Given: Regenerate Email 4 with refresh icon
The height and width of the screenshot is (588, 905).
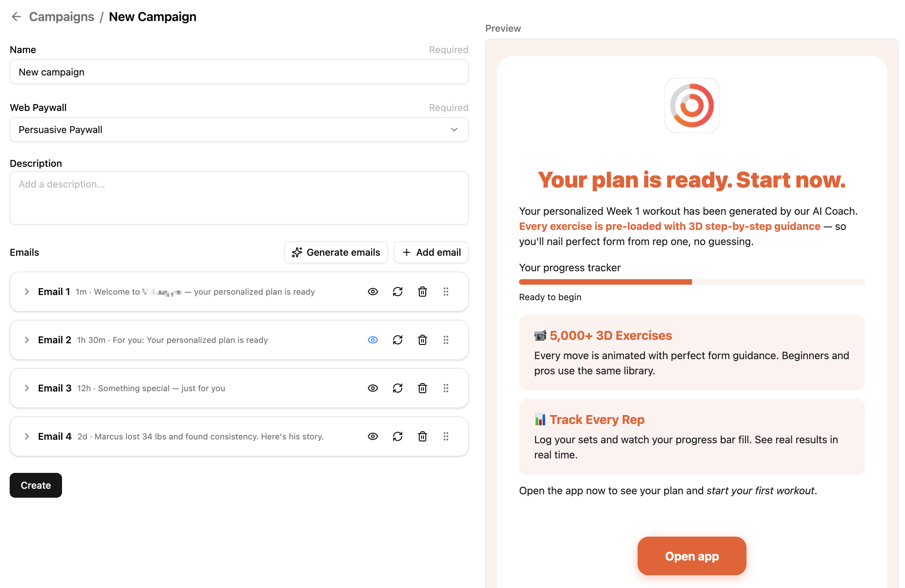Looking at the screenshot, I should tap(397, 436).
